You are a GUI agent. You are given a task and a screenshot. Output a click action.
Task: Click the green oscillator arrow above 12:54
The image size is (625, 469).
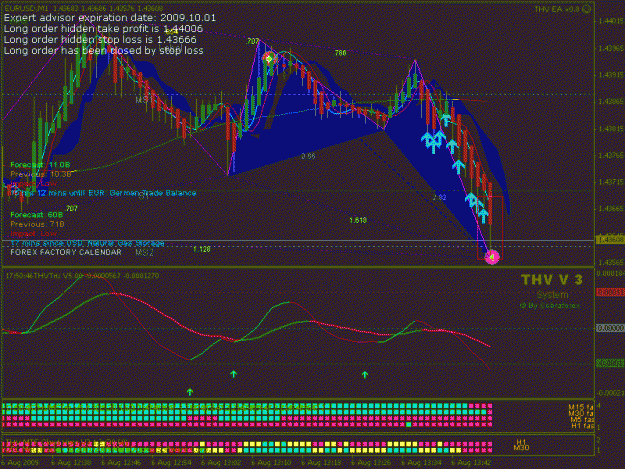(x=190, y=392)
